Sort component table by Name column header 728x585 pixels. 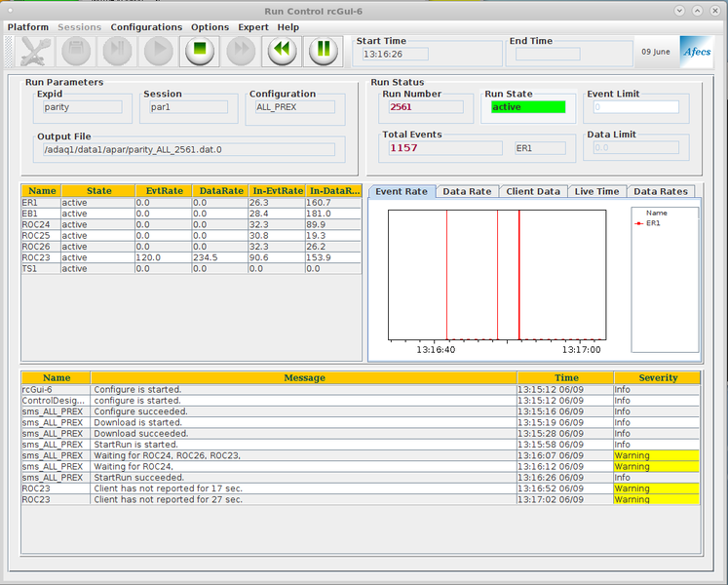[x=42, y=191]
